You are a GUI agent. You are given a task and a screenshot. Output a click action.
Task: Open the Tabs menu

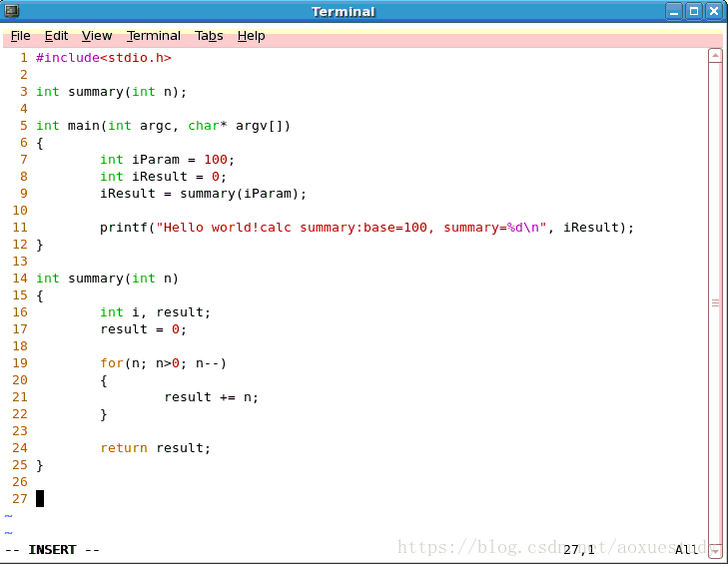pyautogui.click(x=209, y=36)
